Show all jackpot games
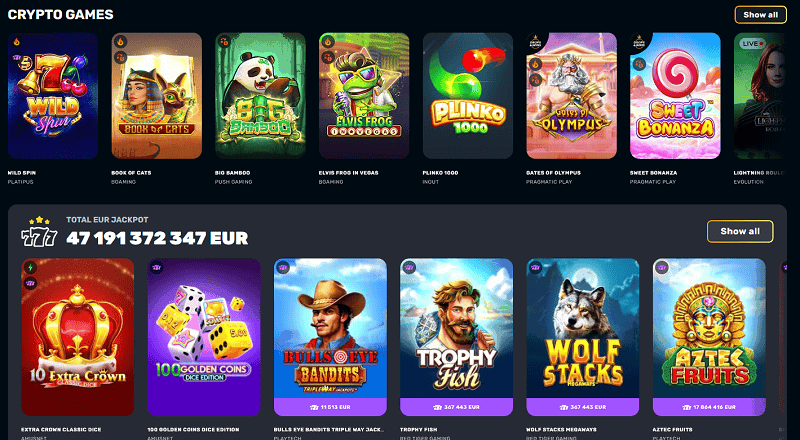 tap(740, 231)
